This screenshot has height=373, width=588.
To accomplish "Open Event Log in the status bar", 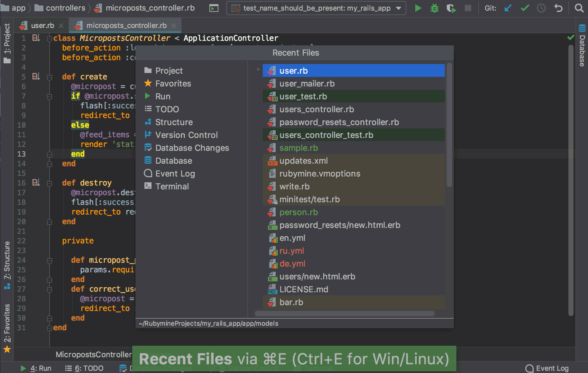I will [547, 368].
